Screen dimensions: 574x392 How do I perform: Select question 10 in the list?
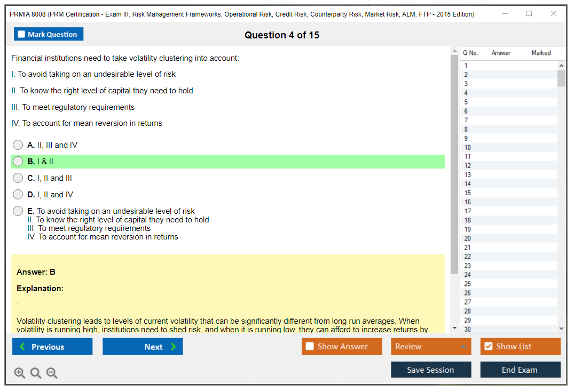click(468, 148)
